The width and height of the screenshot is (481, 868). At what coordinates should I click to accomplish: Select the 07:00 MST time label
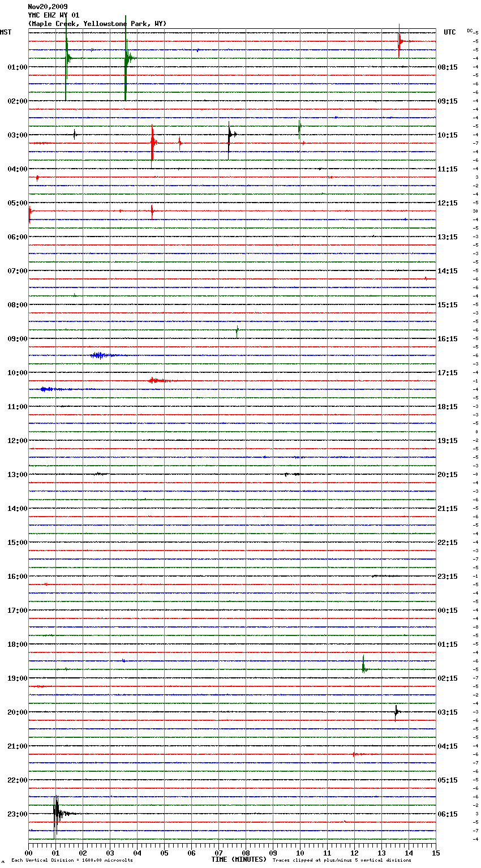point(18,271)
